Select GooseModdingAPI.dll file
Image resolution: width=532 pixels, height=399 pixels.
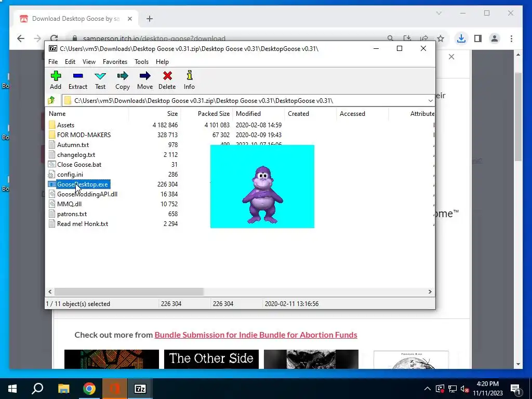[87, 194]
